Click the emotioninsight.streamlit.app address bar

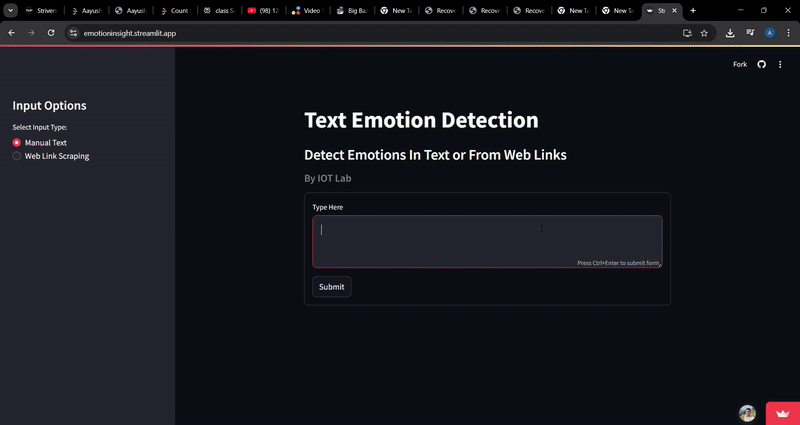[x=378, y=33]
